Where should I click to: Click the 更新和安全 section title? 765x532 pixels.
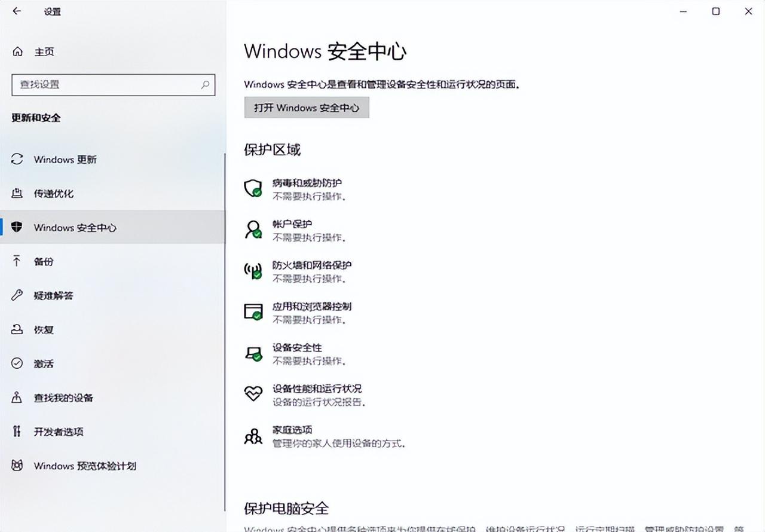[36, 118]
